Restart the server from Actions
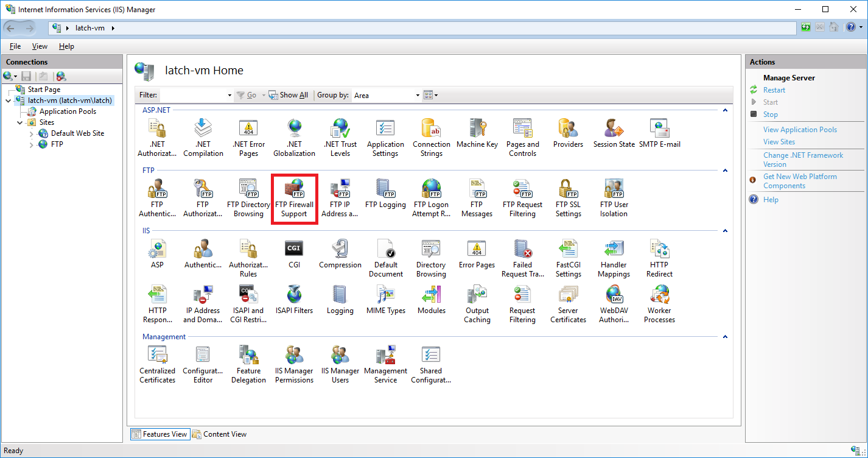 click(774, 90)
